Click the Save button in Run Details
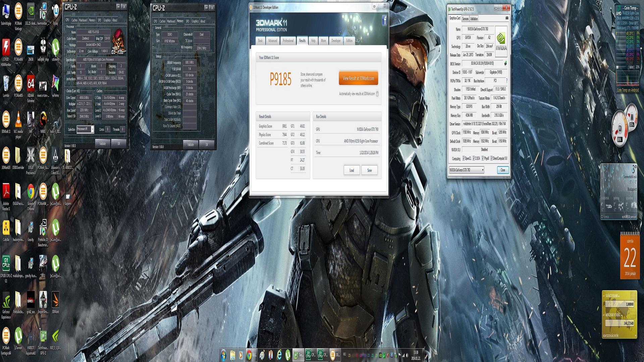 tap(369, 170)
